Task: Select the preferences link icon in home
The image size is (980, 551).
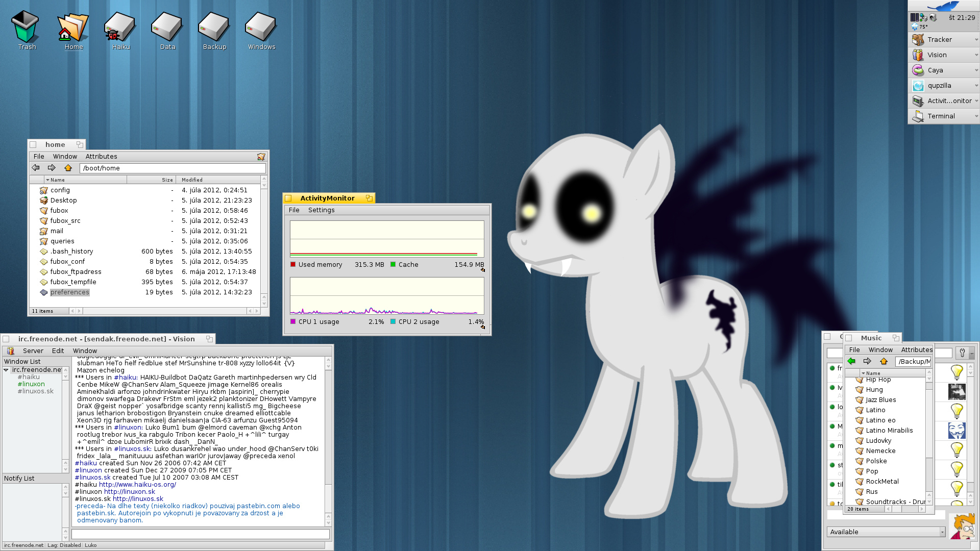Action: pos(44,292)
